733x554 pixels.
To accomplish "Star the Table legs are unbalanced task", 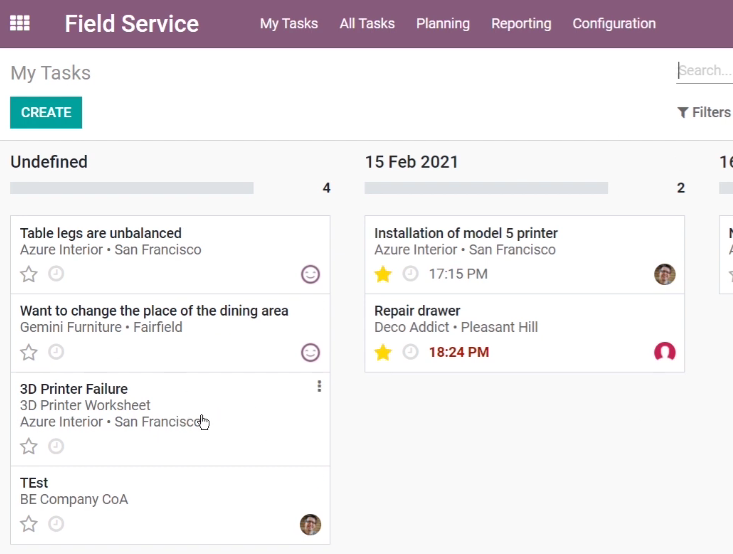I will pyautogui.click(x=29, y=274).
